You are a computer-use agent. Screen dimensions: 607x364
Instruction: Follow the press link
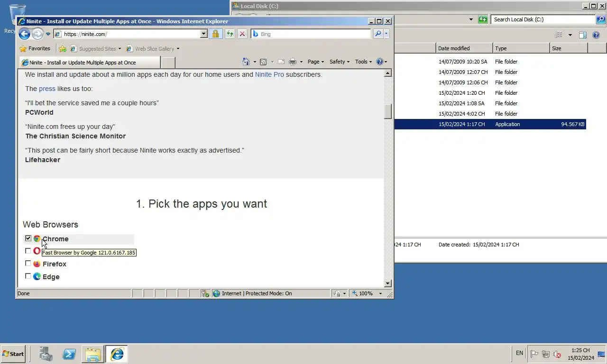coord(47,89)
